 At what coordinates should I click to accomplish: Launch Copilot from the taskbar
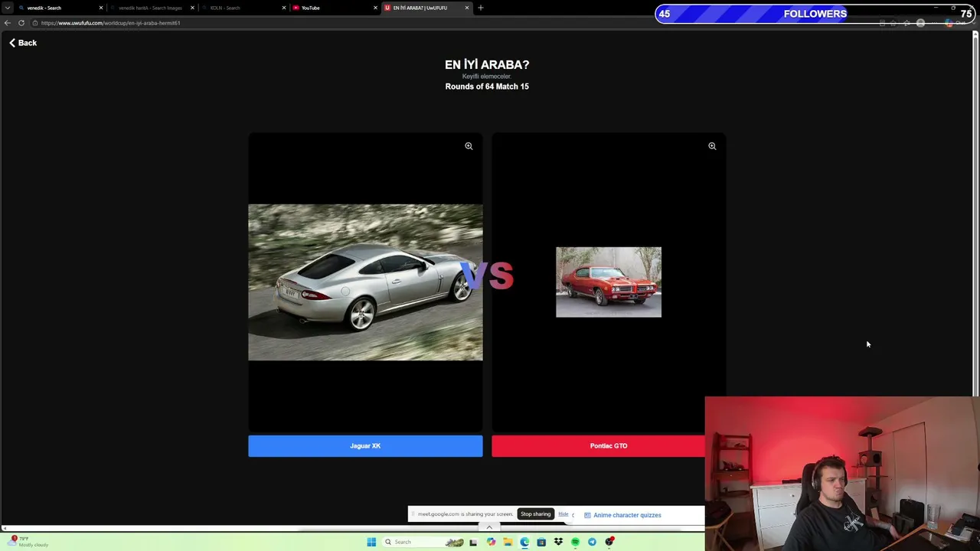tap(491, 542)
